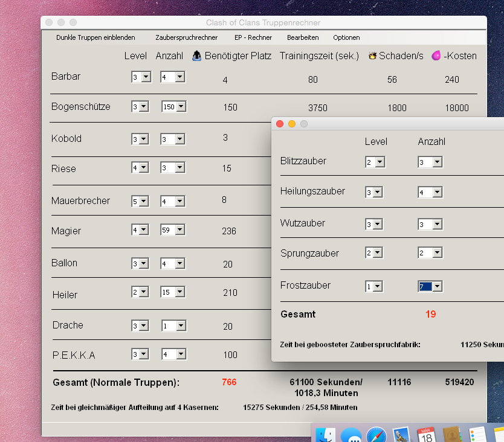Minimize the spell calculator window
Viewport: 504px width, 442px height.
click(292, 124)
